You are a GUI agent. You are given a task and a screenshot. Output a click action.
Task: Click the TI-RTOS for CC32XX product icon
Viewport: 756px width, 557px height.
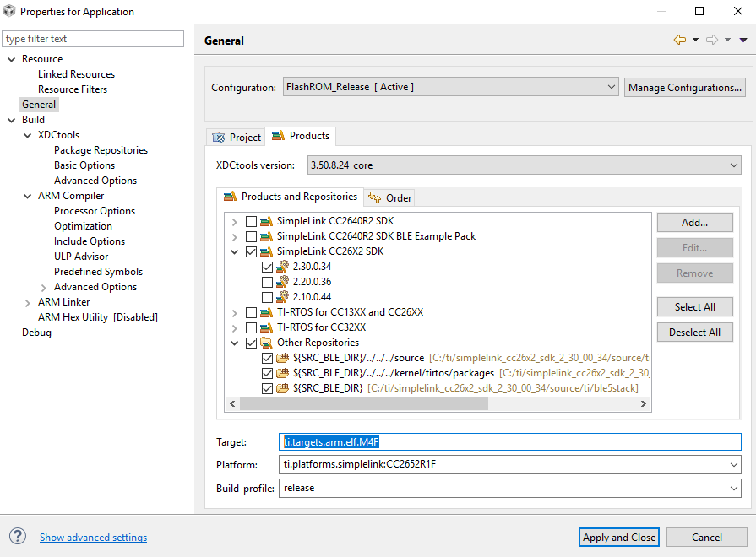(x=266, y=327)
